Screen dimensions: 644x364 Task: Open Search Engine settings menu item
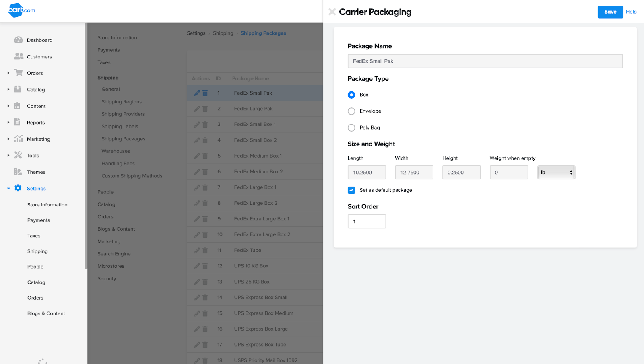point(114,254)
